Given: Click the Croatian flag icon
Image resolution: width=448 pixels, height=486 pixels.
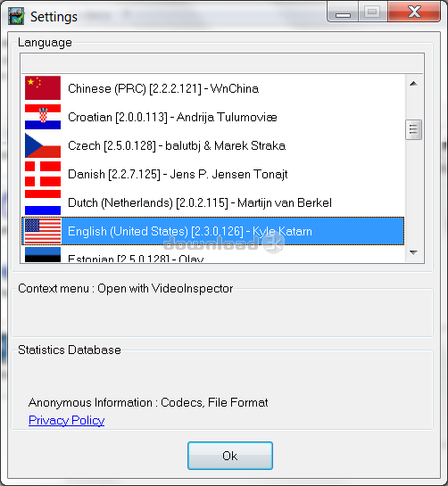Looking at the screenshot, I should coord(43,117).
